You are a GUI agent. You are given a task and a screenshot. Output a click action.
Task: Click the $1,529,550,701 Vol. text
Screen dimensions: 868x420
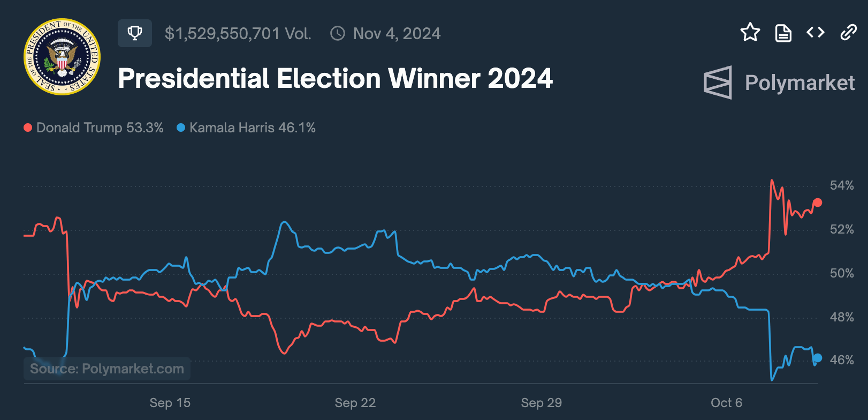[x=238, y=34]
